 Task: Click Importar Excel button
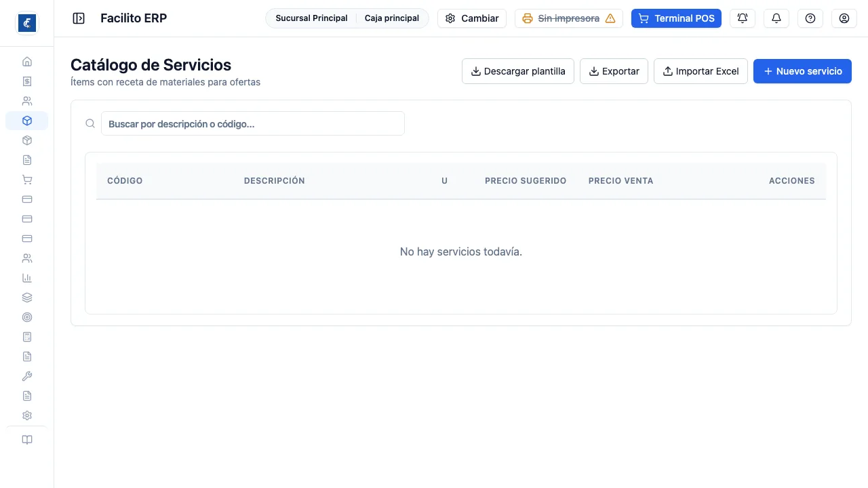tap(701, 71)
